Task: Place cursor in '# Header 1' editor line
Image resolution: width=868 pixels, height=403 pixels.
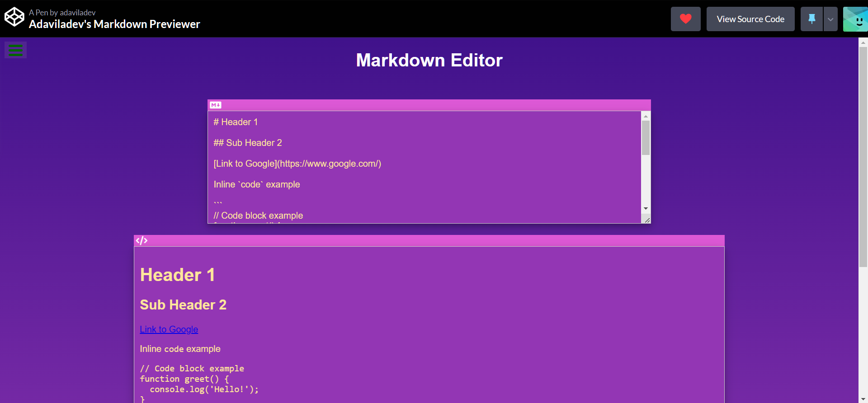Action: [236, 122]
